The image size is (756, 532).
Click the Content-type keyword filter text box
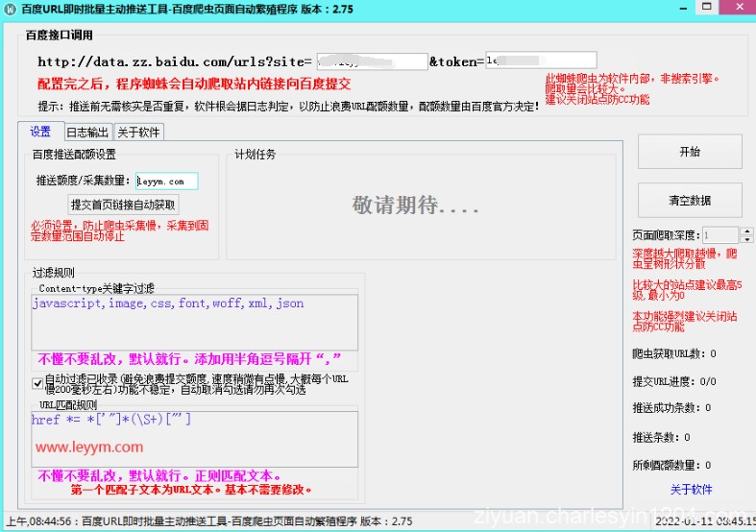pos(194,321)
